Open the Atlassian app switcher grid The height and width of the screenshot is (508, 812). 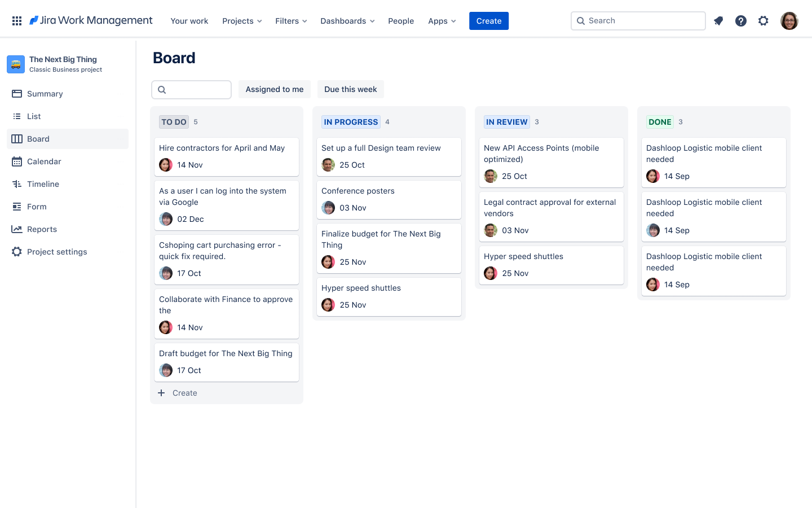(x=16, y=20)
